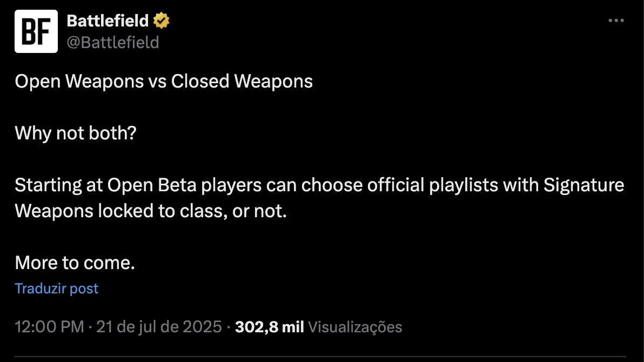Image resolution: width=644 pixels, height=362 pixels.
Task: Click the phrase "locked to class, or not."
Action: [192, 211]
